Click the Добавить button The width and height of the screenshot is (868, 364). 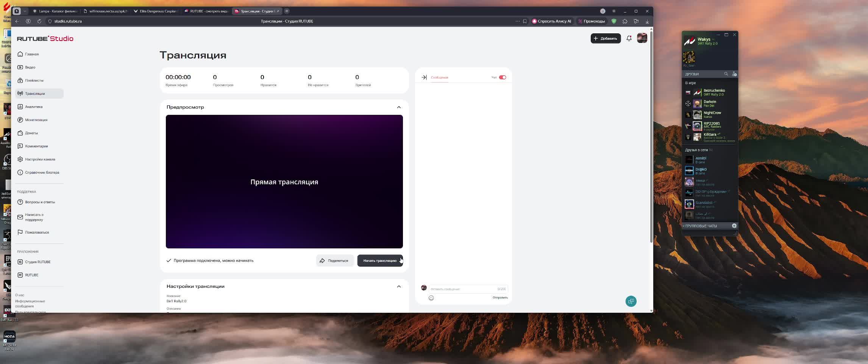606,38
